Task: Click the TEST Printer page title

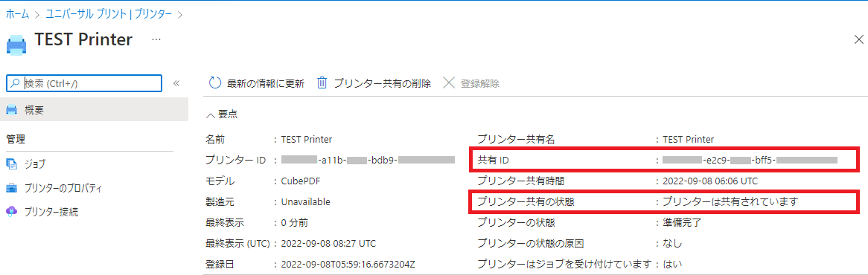Action: 83,39
